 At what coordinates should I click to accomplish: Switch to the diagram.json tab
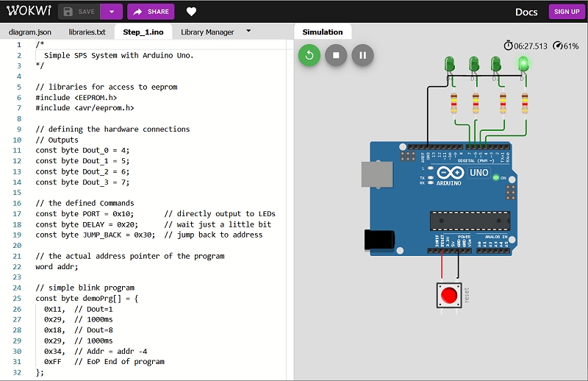[30, 32]
